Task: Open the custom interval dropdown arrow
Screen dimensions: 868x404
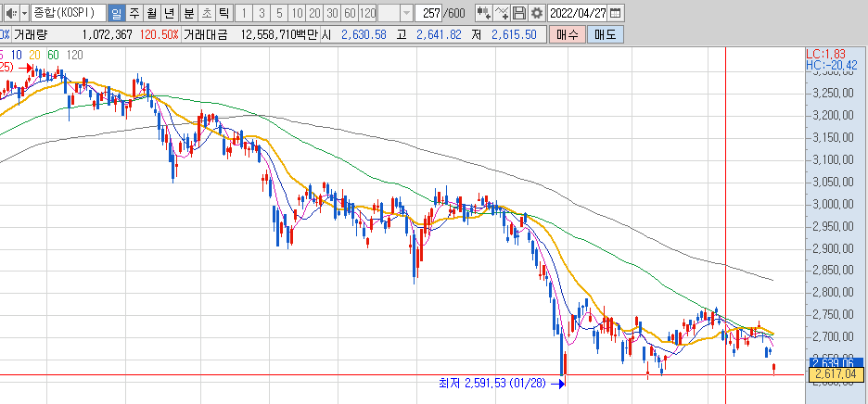Action: click(x=406, y=12)
